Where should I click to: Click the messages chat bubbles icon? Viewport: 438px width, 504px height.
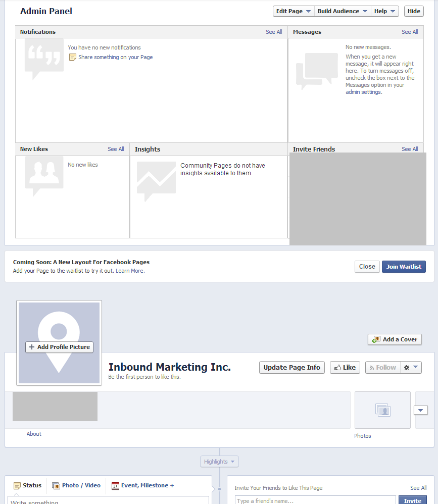pos(317,71)
